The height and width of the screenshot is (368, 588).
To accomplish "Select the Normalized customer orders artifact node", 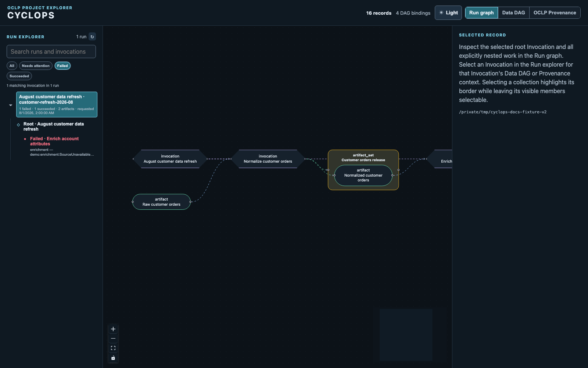I will click(x=363, y=175).
